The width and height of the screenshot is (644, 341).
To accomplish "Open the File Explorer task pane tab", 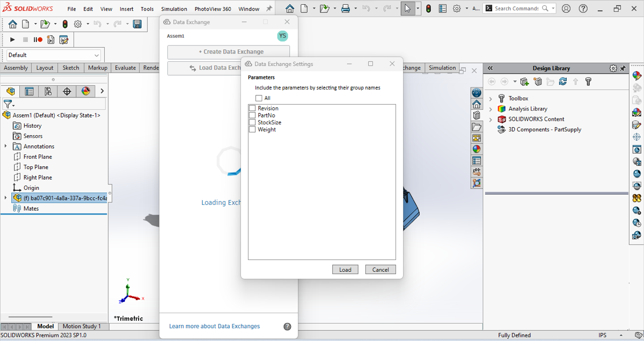I will pyautogui.click(x=477, y=127).
